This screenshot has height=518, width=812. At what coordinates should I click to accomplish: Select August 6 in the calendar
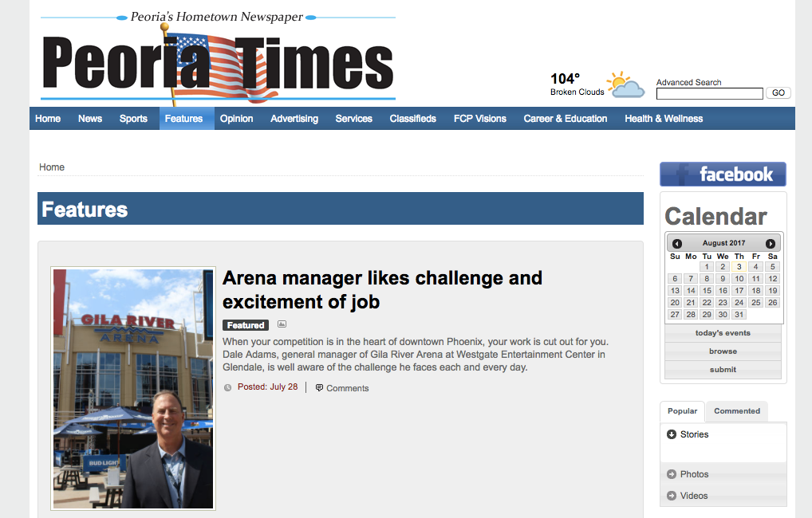point(674,279)
